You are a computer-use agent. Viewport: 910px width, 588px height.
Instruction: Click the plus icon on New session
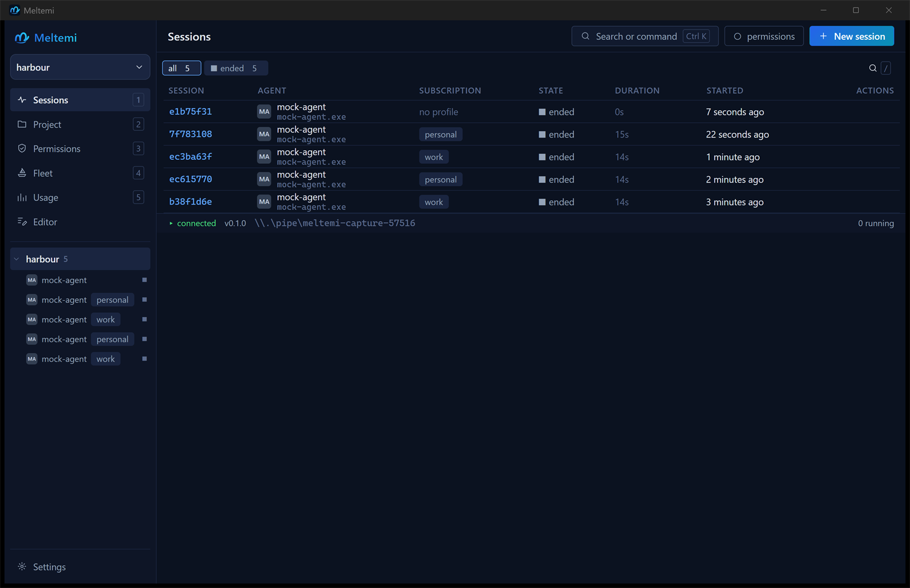[823, 36]
